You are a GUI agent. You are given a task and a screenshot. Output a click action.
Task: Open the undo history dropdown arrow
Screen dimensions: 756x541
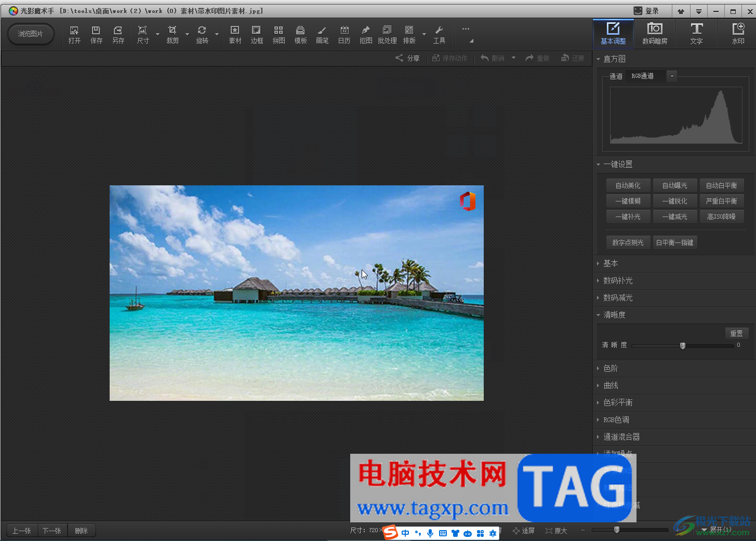pyautogui.click(x=513, y=58)
